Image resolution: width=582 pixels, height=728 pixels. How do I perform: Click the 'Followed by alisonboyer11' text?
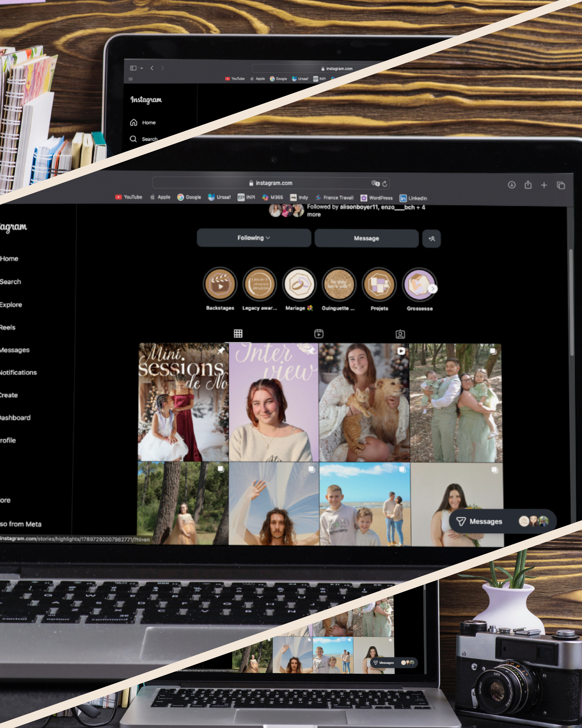pyautogui.click(x=366, y=210)
